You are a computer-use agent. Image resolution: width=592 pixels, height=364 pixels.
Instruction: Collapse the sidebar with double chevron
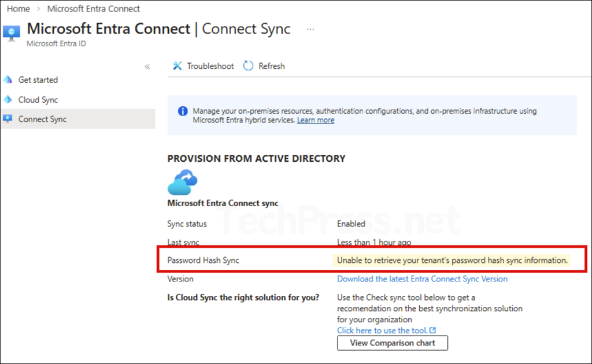[147, 66]
